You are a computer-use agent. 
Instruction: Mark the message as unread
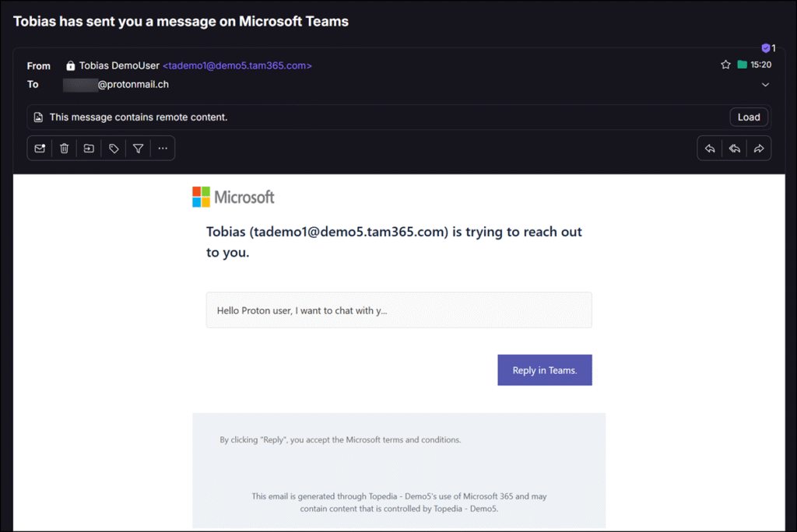(x=39, y=148)
